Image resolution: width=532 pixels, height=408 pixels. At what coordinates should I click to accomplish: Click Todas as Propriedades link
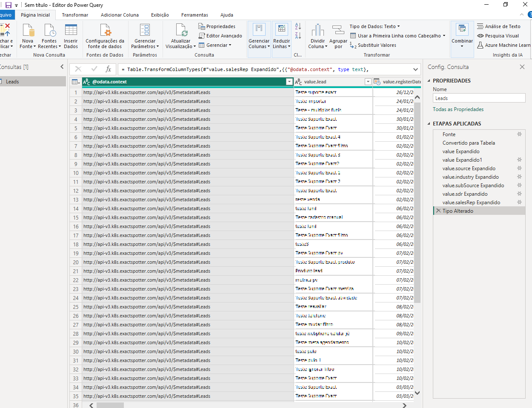(x=458, y=109)
